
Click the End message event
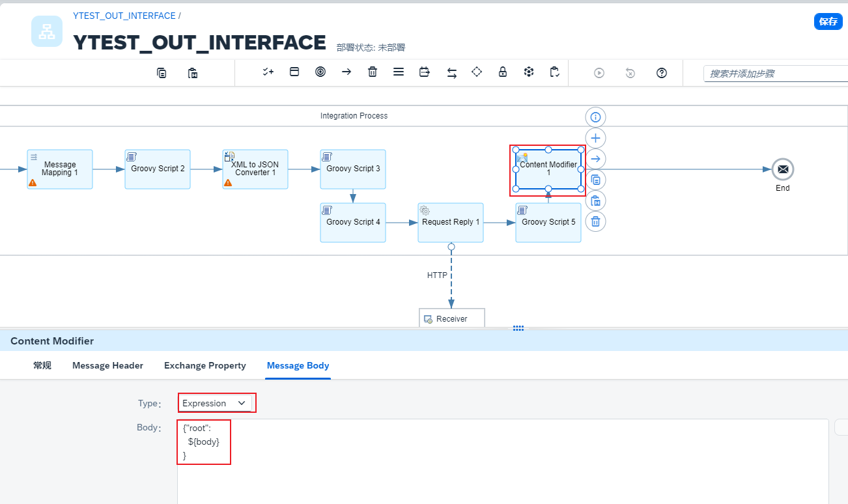click(x=782, y=169)
